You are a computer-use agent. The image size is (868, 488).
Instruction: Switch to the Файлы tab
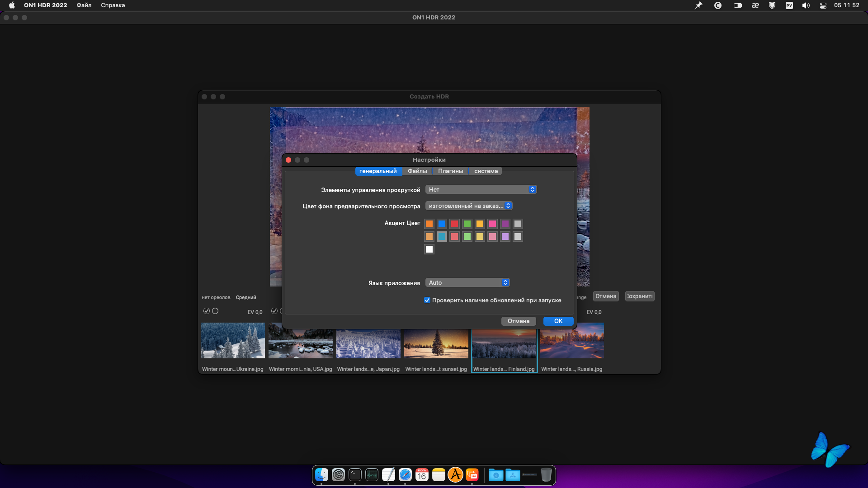coord(417,171)
